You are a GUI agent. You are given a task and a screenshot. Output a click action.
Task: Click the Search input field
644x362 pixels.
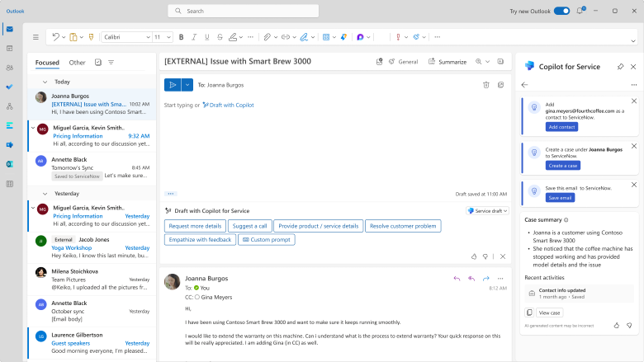tap(243, 11)
